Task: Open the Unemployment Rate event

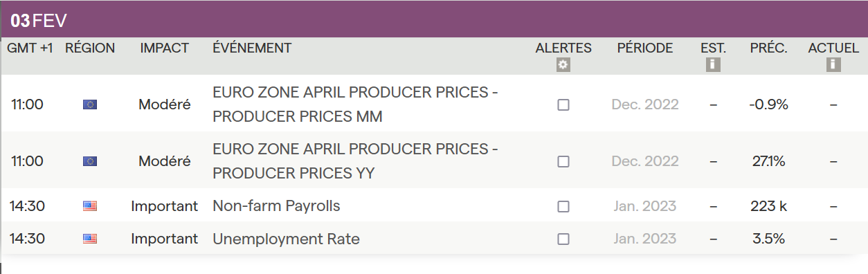Action: [286, 239]
